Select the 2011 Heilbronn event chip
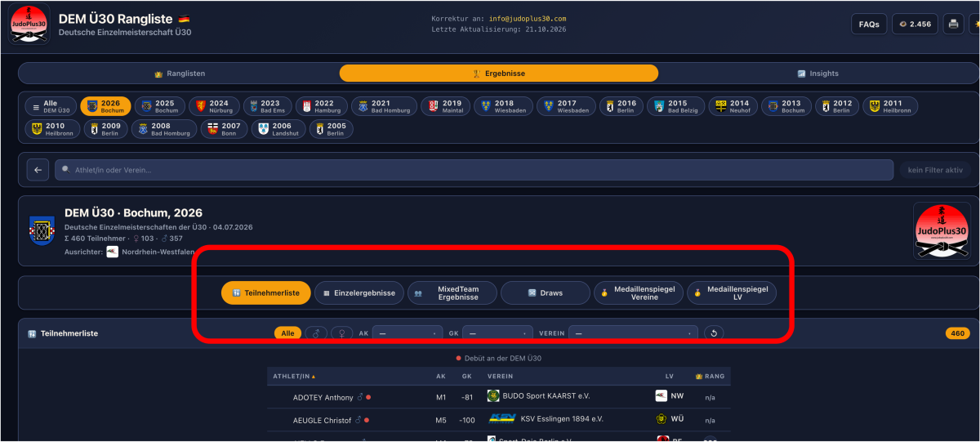 coord(890,106)
